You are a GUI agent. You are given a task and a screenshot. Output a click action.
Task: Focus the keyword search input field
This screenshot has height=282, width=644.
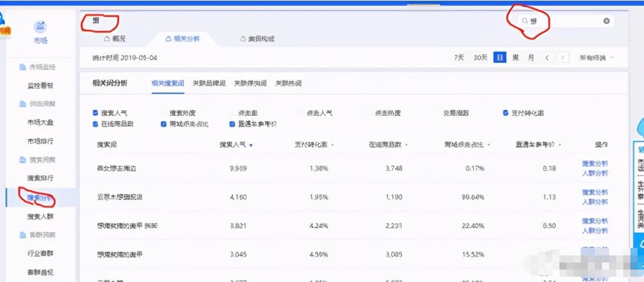click(565, 21)
